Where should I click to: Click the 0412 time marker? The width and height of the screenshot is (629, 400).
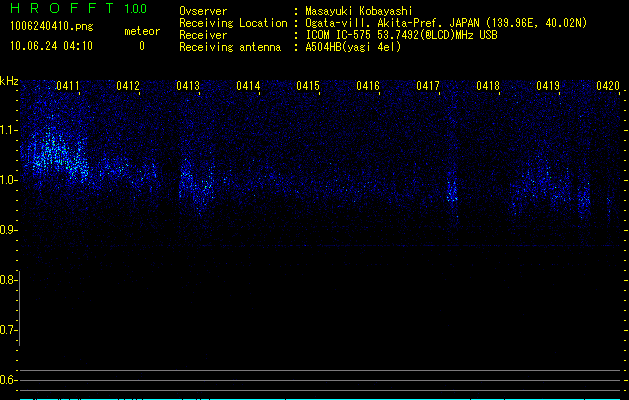tap(128, 86)
